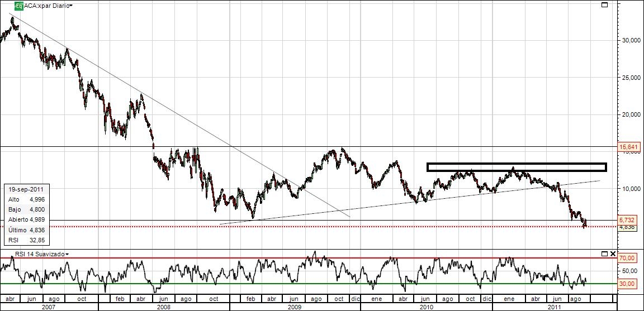Select the 70,00 RSI overbought label
This screenshot has width=644, height=311.
point(627,258)
